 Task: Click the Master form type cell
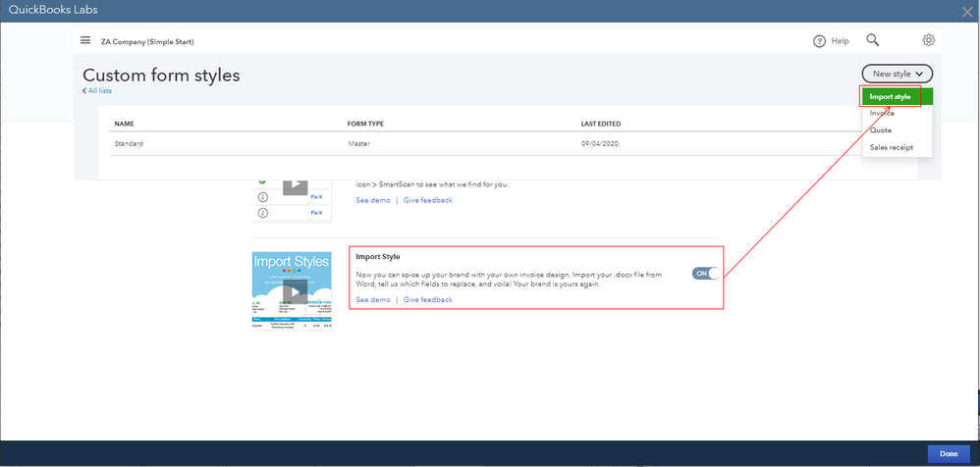pos(359,143)
